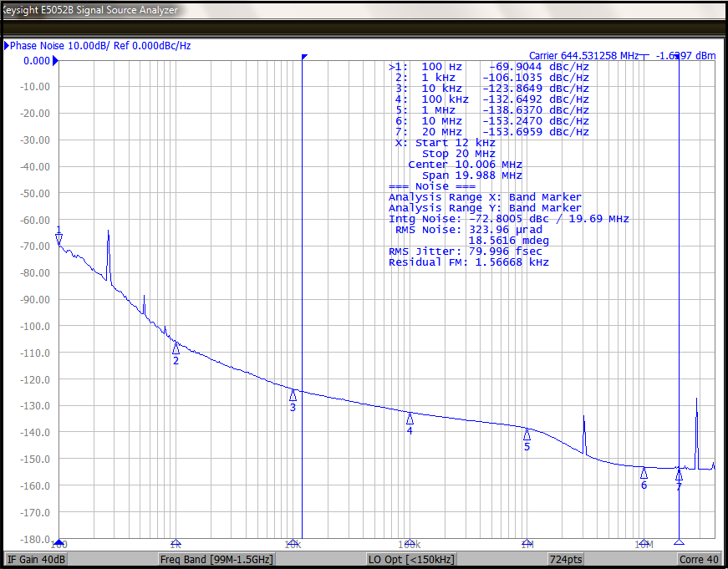Click the active trace arrow beside Phase Noise
Viewport: 728px width, 569px height.
7,46
